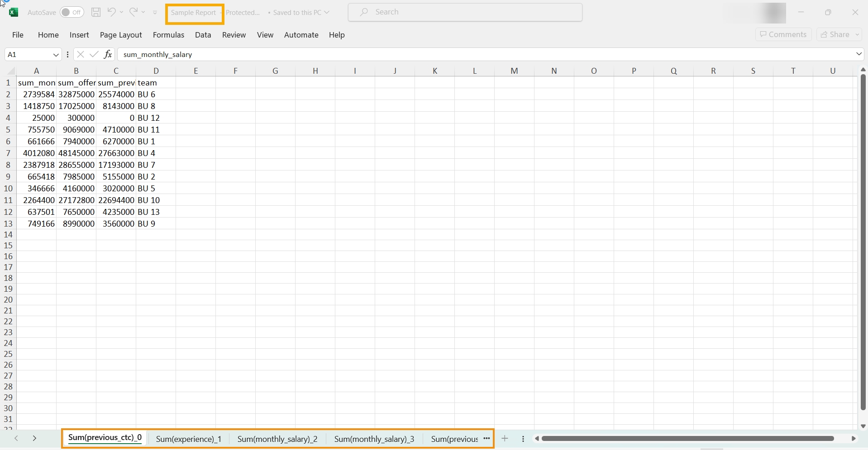Viewport: 868px width, 450px height.
Task: Click the horizontal scrollbar thumb
Action: click(x=688, y=439)
